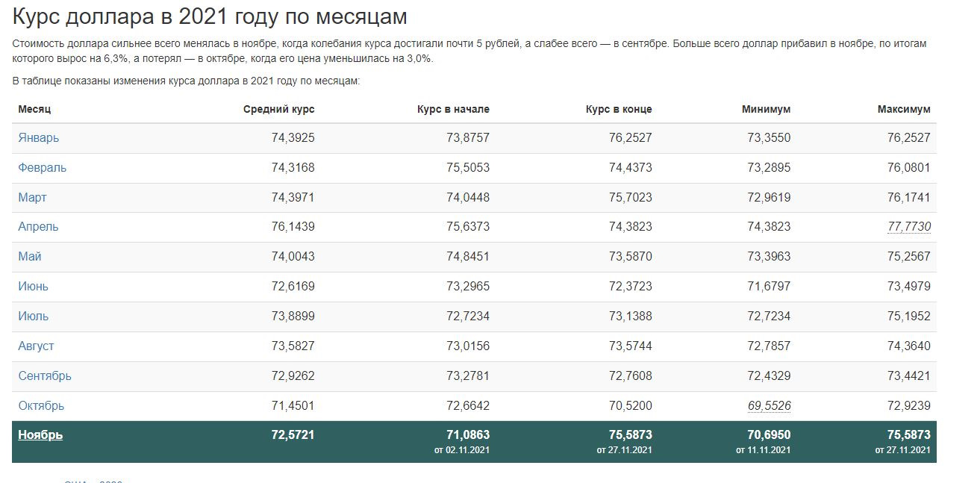Image resolution: width=980 pixels, height=483 pixels.
Task: Open the Февраль month link
Action: (43, 168)
